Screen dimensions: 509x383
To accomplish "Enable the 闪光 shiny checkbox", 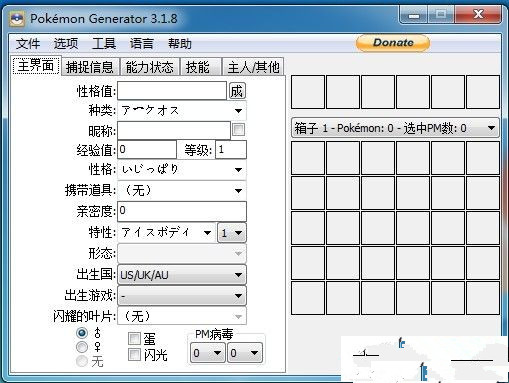I will pos(134,354).
